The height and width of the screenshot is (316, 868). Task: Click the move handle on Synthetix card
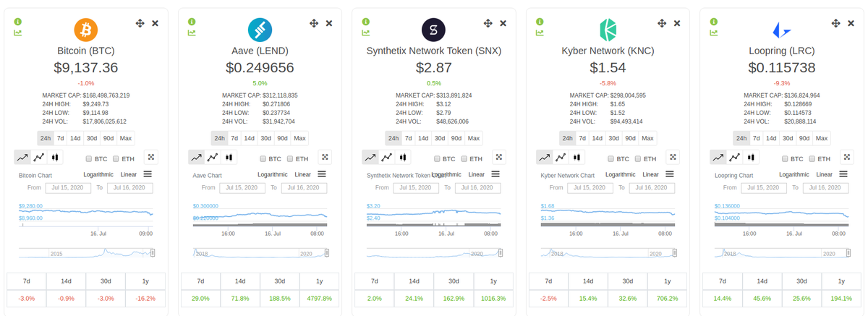(x=488, y=24)
